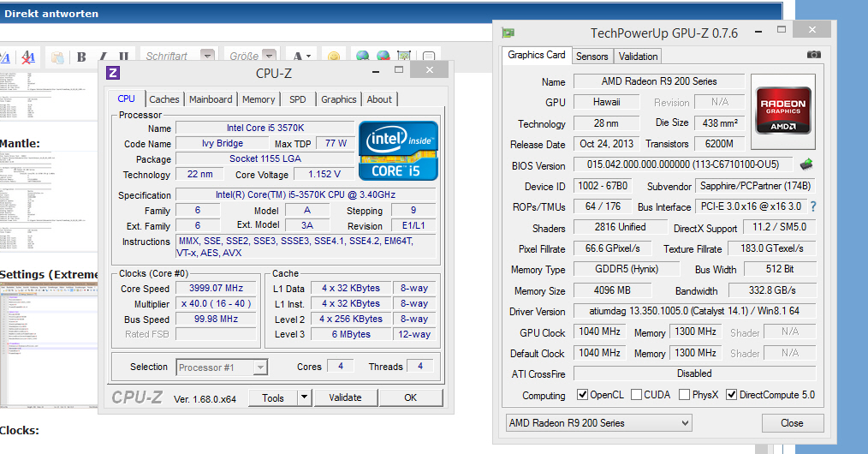Switch to the Graphics Card tab in GPU-Z
The height and width of the screenshot is (454, 868).
tap(537, 55)
